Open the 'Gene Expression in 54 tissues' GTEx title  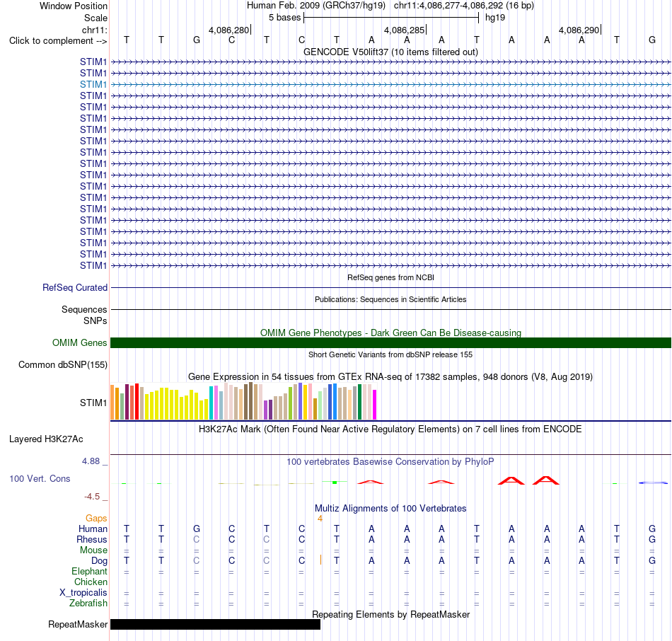390,377
